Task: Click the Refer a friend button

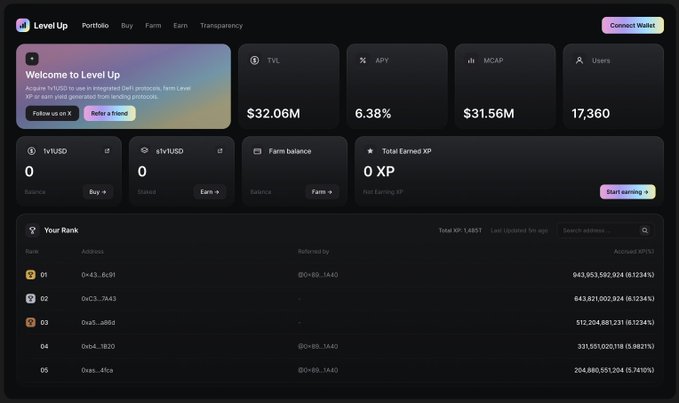Action: [110, 113]
